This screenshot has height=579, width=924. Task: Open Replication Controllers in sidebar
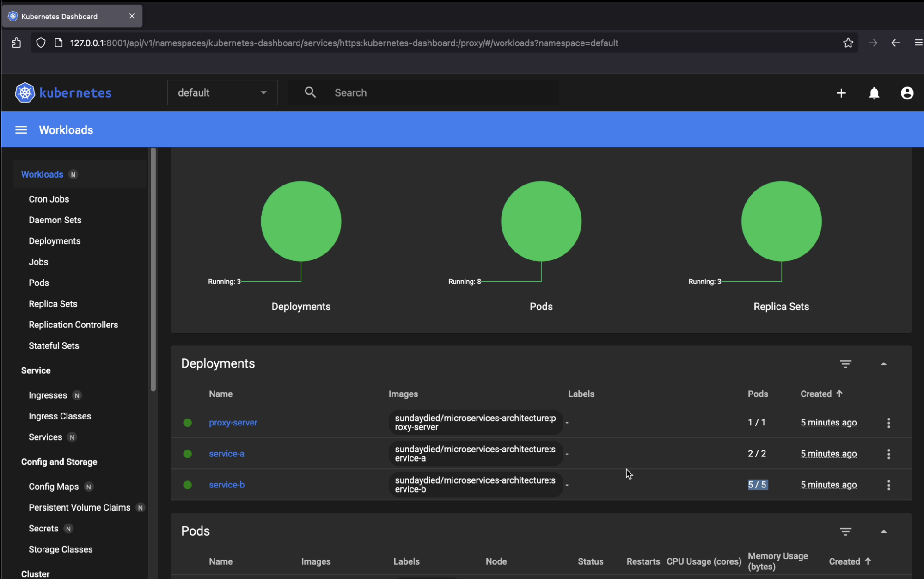click(x=73, y=325)
